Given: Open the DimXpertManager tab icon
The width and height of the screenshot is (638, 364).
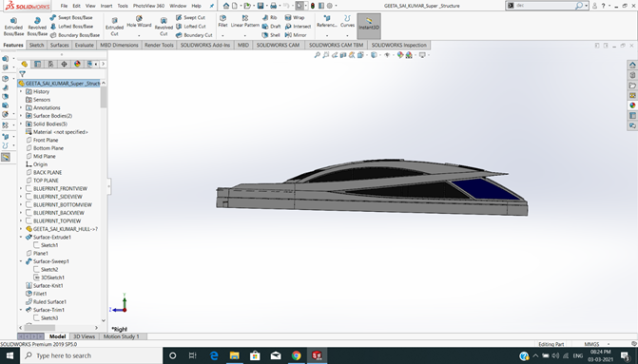Looking at the screenshot, I should point(64,65).
